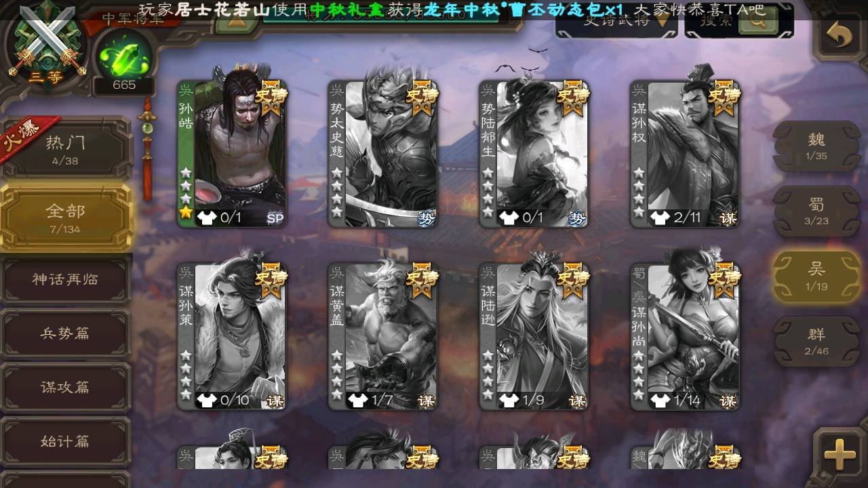Tap the green jade gem currency icon

(x=123, y=59)
